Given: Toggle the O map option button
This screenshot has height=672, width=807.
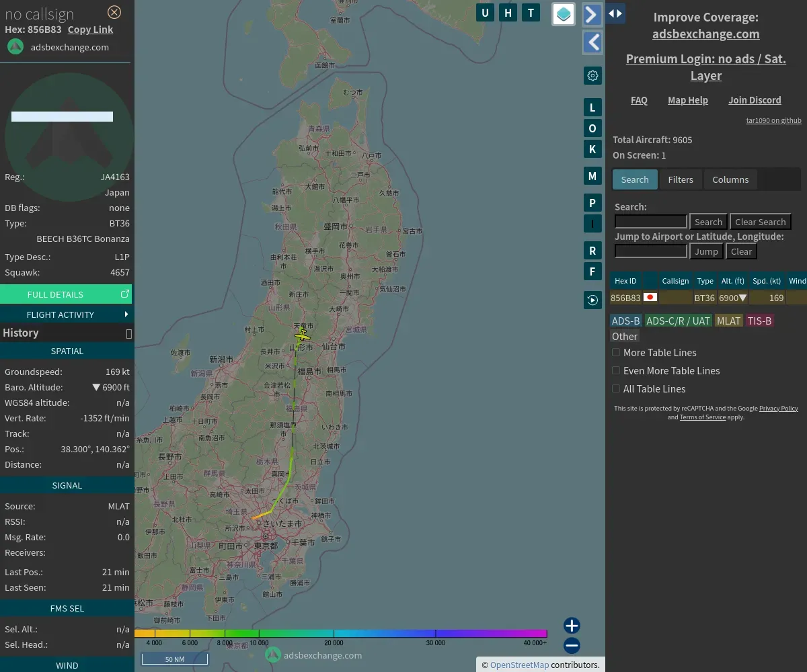Looking at the screenshot, I should point(592,128).
